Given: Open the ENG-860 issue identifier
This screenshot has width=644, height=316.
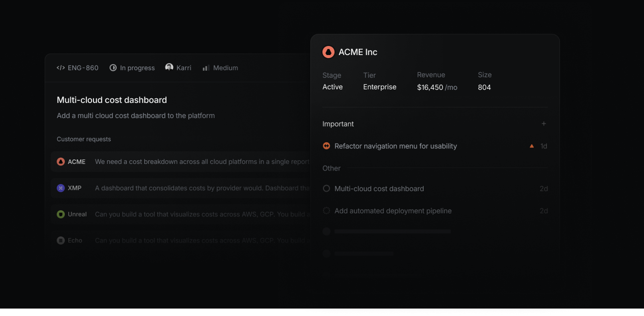Looking at the screenshot, I should pyautogui.click(x=83, y=68).
